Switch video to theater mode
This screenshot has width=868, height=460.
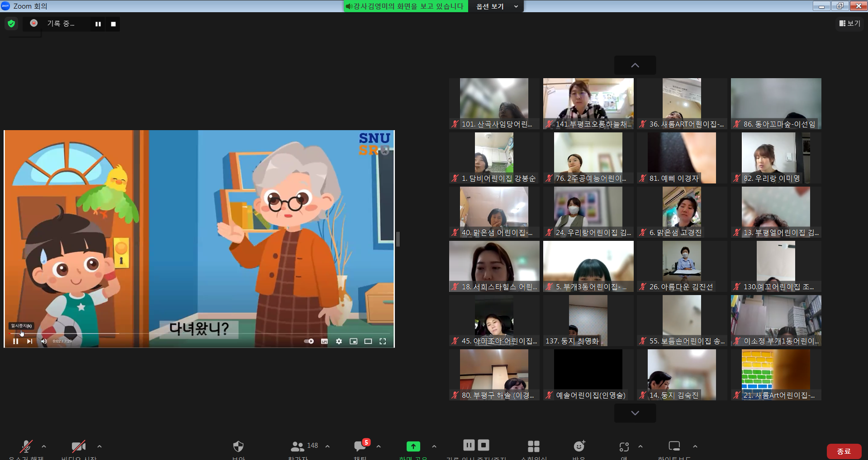(368, 341)
